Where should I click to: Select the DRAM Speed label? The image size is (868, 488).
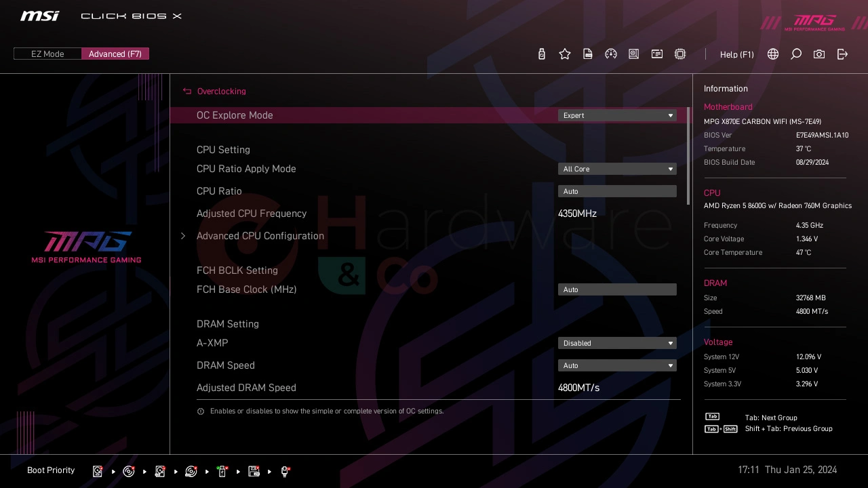[226, 365]
